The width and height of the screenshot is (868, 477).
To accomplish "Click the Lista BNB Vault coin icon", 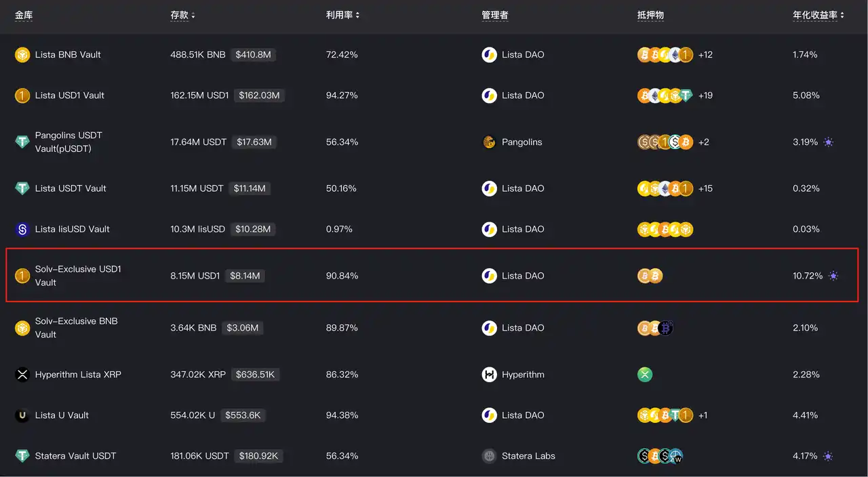I will (22, 55).
